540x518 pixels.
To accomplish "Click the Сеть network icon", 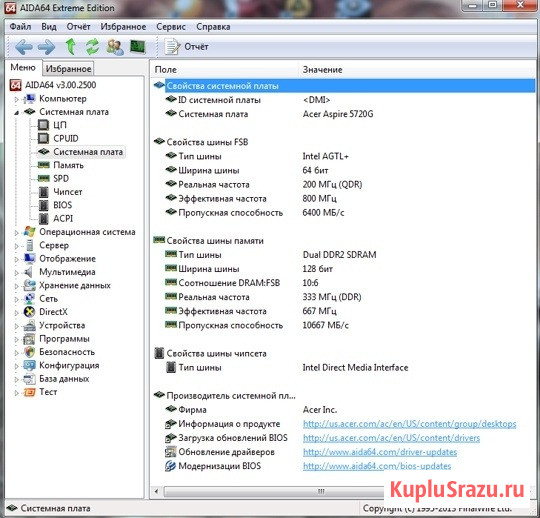I will (x=30, y=299).
